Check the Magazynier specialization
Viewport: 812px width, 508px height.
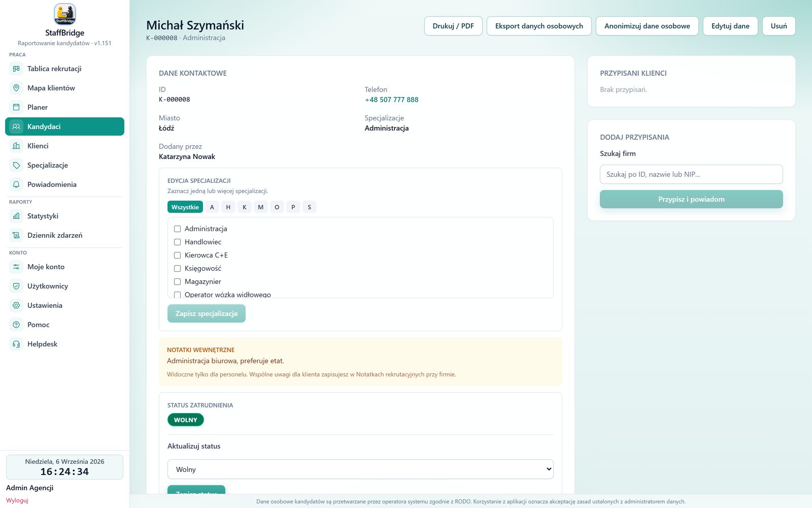(177, 282)
